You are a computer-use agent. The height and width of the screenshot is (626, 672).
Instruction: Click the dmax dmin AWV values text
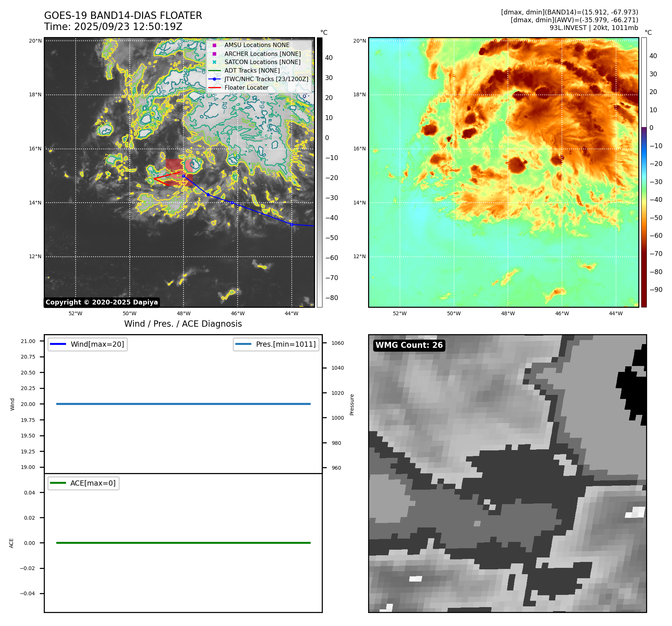tap(575, 20)
